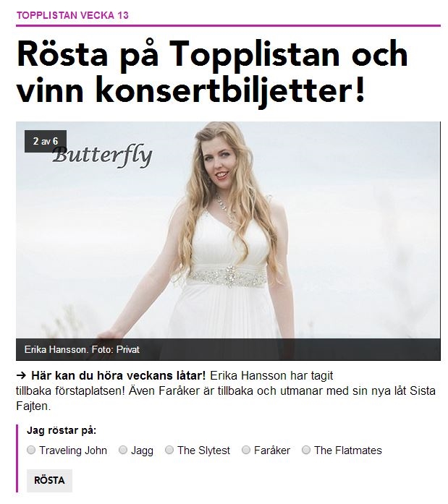Click the Rösta på Topplistan headline
This screenshot has height=504, width=448.
tap(212, 72)
